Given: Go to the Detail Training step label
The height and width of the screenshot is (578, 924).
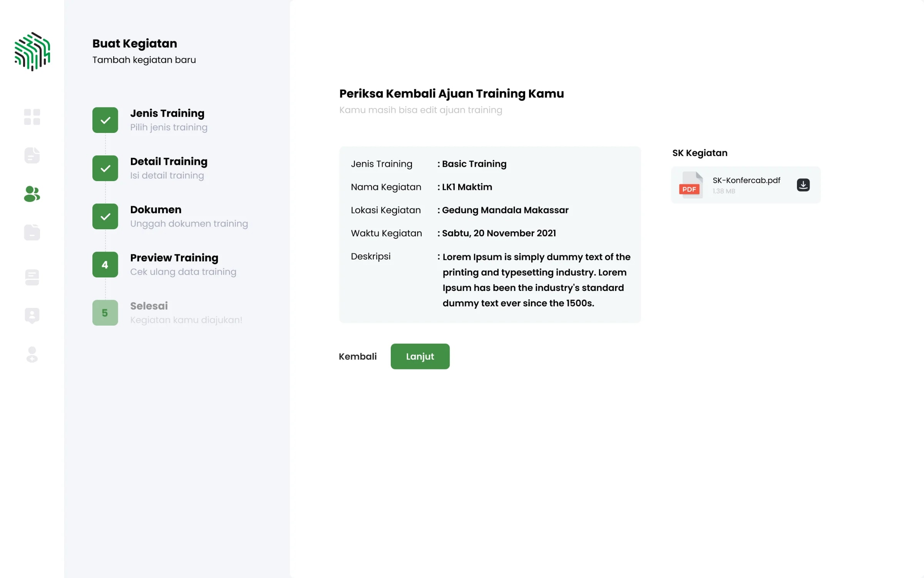Looking at the screenshot, I should [169, 161].
